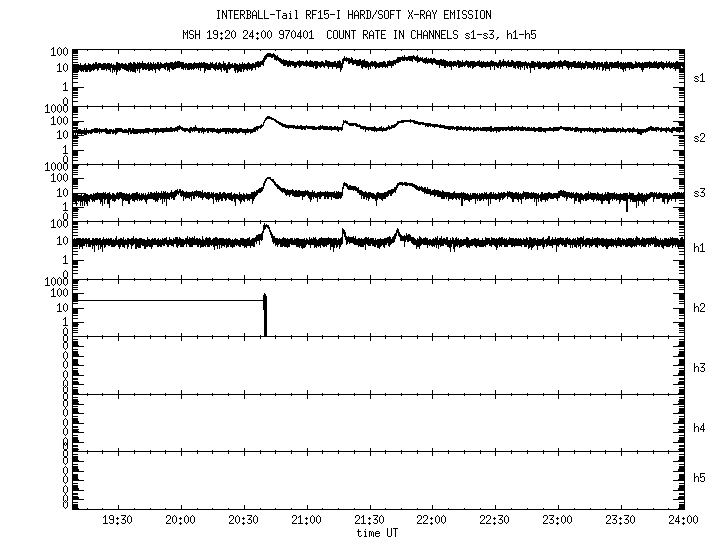This screenshot has height=550, width=720.
Task: Select the h4 channel label
Action: pos(701,428)
